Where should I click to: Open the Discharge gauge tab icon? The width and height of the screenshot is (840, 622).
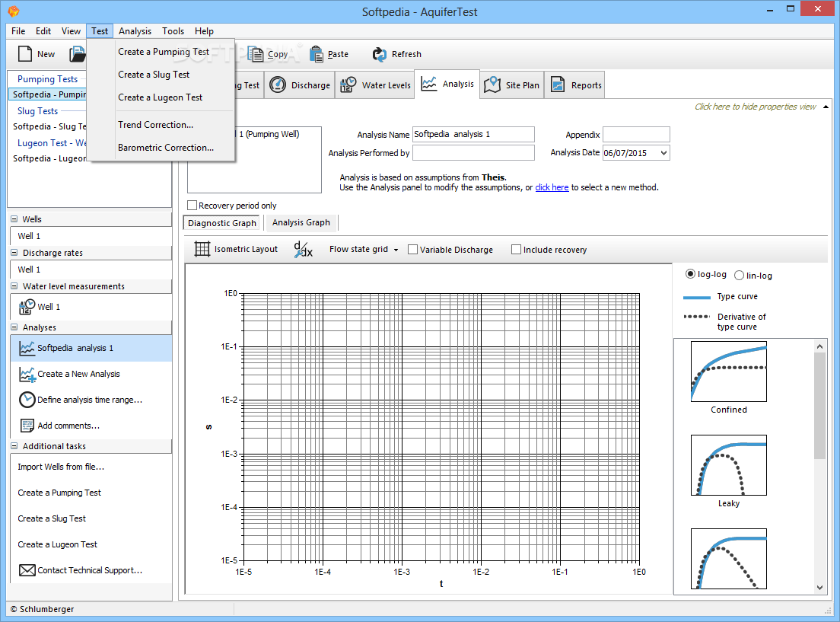tap(278, 85)
